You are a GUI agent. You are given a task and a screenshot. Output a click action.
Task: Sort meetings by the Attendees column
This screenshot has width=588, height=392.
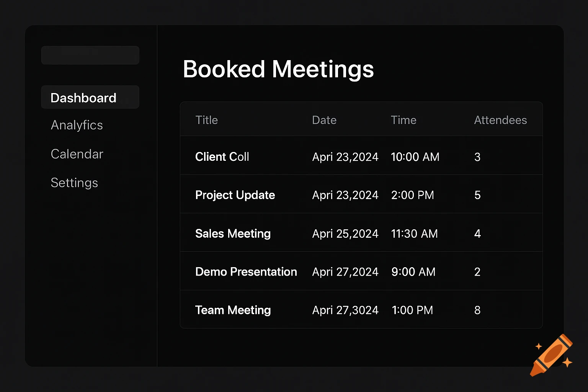click(500, 120)
